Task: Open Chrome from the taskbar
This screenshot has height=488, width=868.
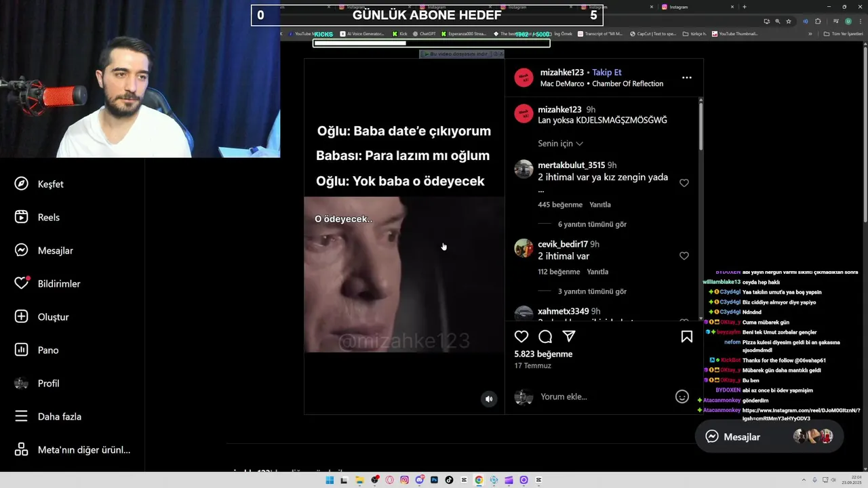Action: (479, 480)
